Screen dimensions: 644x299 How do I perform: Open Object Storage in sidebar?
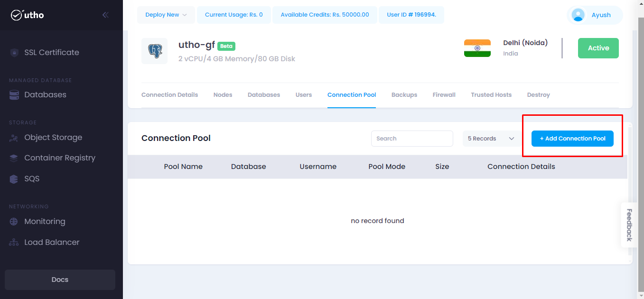53,138
